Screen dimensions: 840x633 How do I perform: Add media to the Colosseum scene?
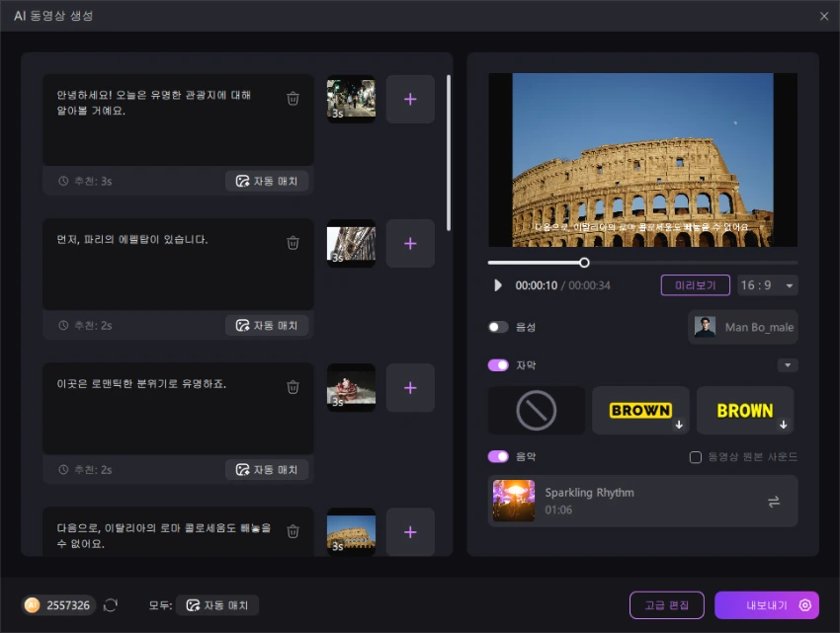[x=410, y=532]
